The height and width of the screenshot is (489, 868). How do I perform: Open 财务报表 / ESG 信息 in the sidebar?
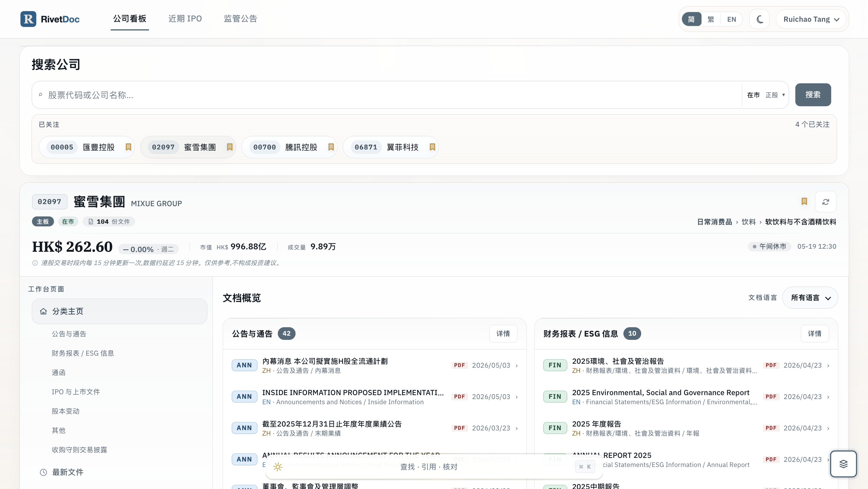coord(83,353)
